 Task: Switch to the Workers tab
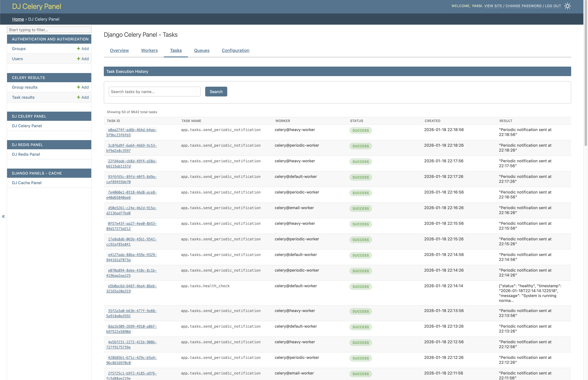[149, 50]
